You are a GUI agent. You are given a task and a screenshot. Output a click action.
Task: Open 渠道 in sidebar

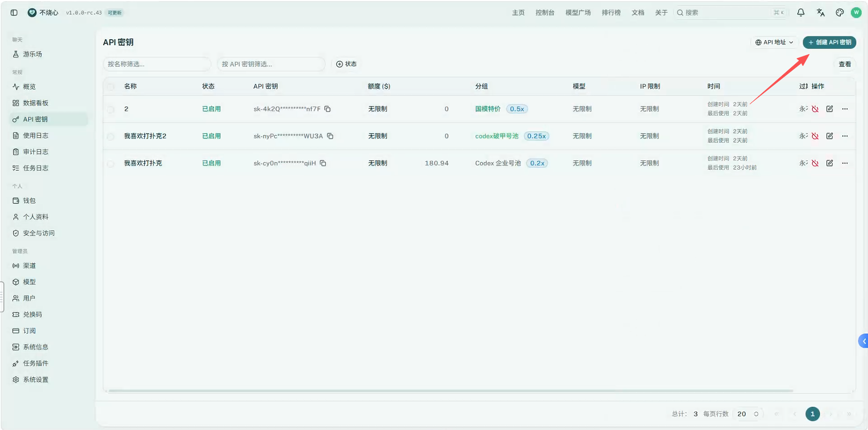coord(49,265)
